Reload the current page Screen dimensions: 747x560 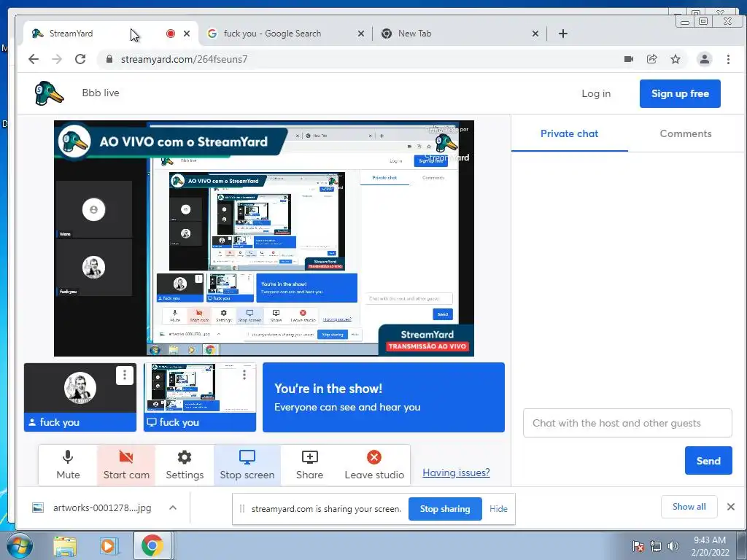pyautogui.click(x=80, y=59)
